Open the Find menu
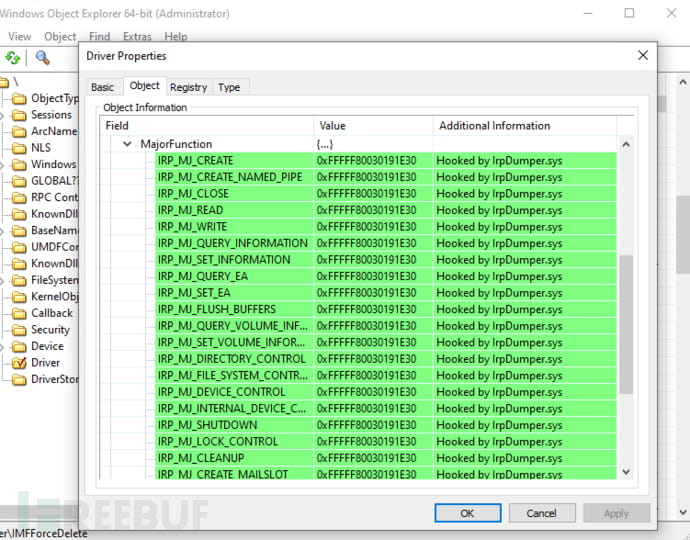The width and height of the screenshot is (690, 540). (x=100, y=37)
